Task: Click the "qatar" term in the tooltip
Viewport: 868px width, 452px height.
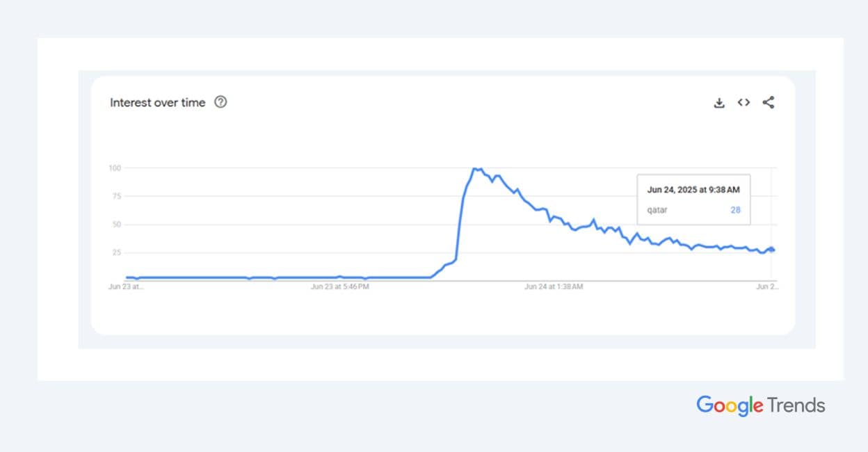Action: coord(657,210)
